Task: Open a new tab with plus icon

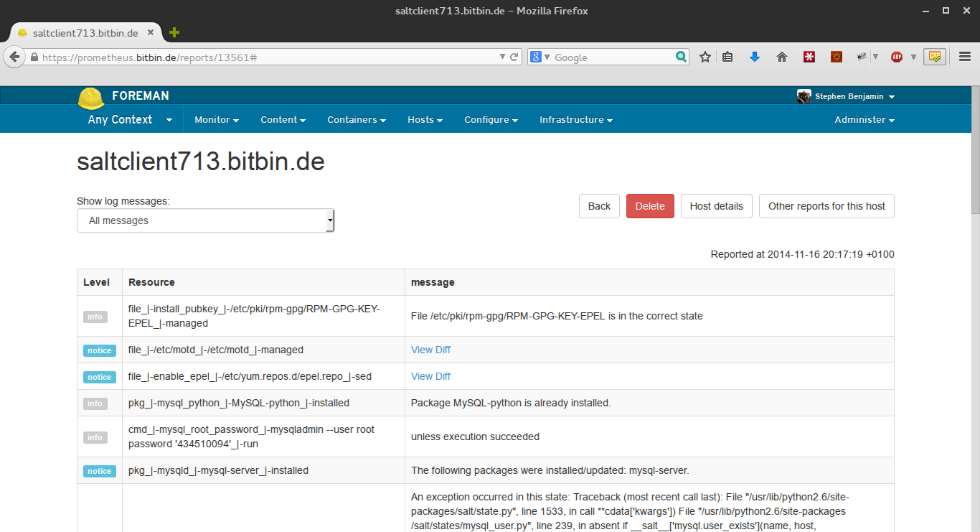Action: point(174,32)
